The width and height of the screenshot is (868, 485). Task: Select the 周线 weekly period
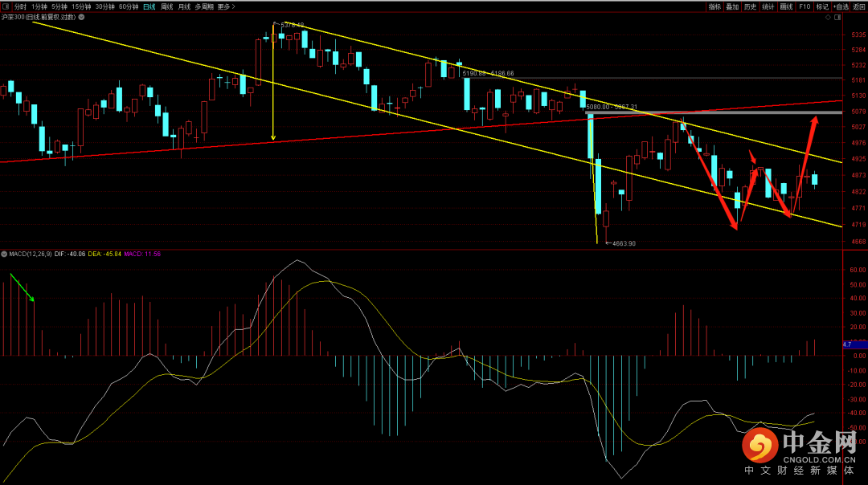point(167,6)
